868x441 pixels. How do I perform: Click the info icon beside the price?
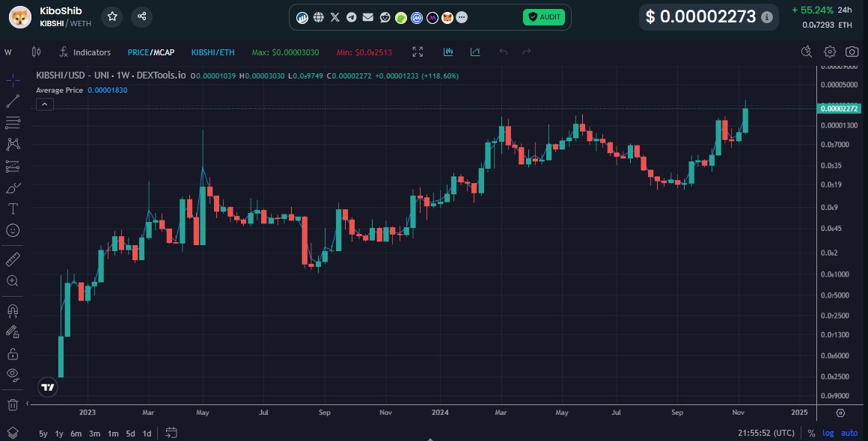click(x=767, y=17)
